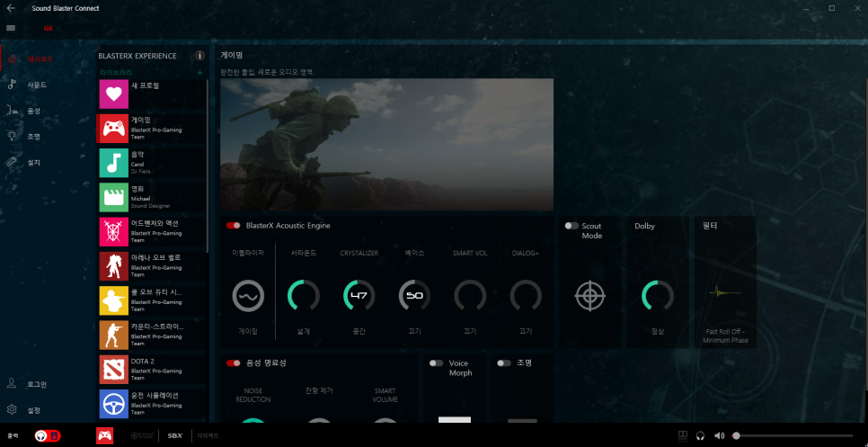The width and height of the screenshot is (868, 447).
Task: Select the G6 device tab
Action: click(49, 28)
